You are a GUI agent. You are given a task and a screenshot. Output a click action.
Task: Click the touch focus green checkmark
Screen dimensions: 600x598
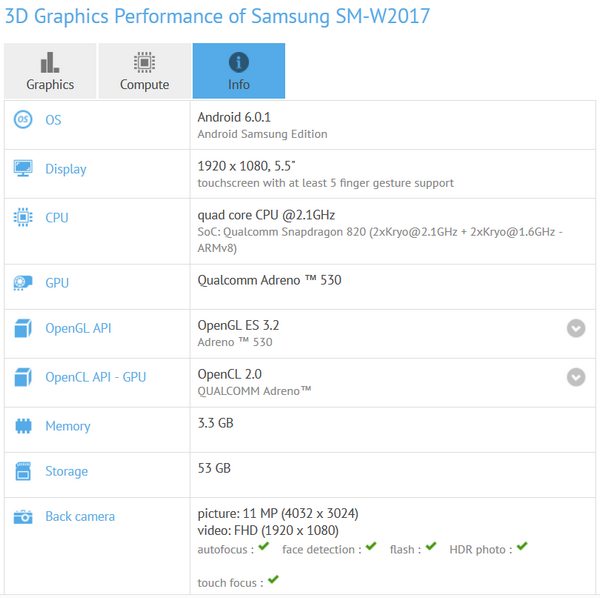[273, 580]
